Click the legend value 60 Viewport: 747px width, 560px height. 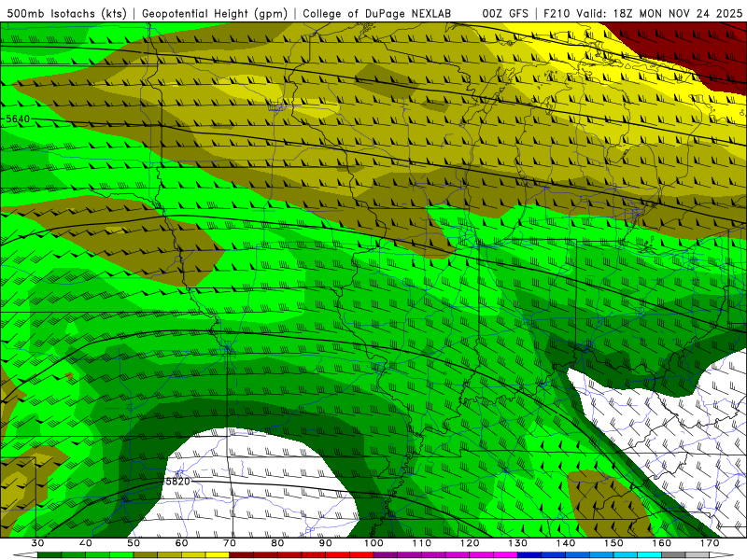pos(181,543)
